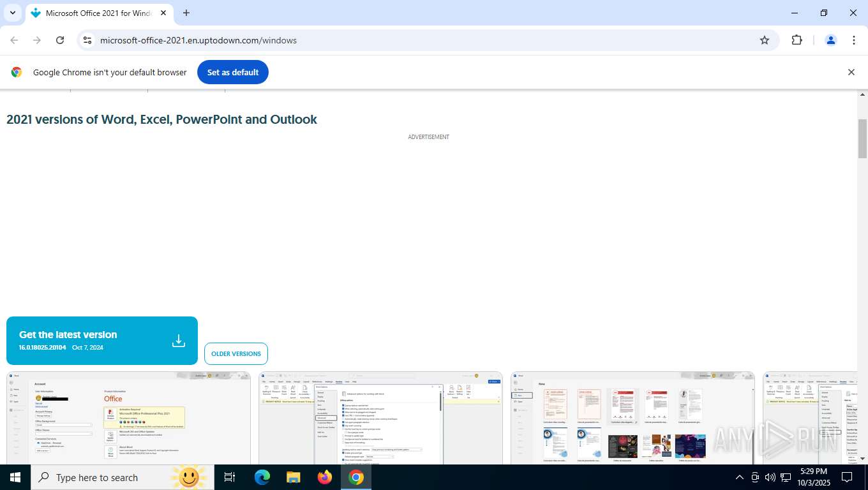The height and width of the screenshot is (490, 868).
Task: Dismiss the default browser infobar
Action: (851, 72)
